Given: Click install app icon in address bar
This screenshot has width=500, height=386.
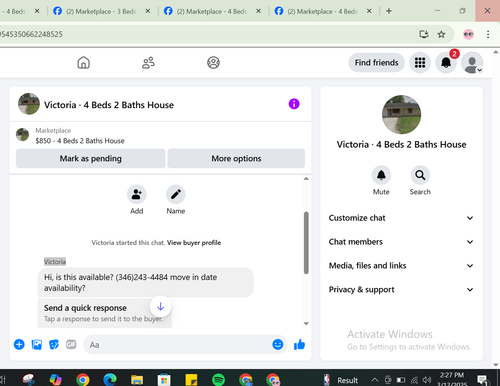Looking at the screenshot, I should [x=424, y=34].
